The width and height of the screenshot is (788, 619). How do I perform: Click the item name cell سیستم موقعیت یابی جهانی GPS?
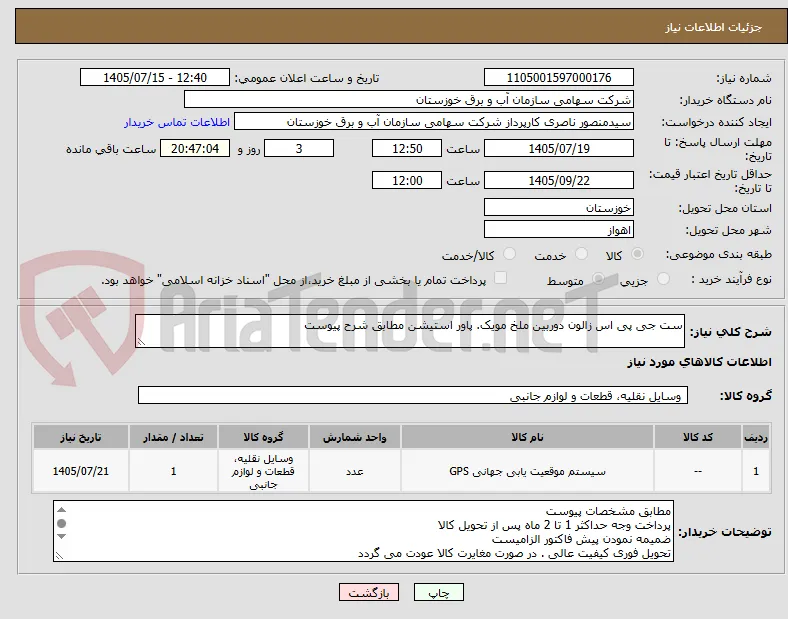[x=527, y=471]
